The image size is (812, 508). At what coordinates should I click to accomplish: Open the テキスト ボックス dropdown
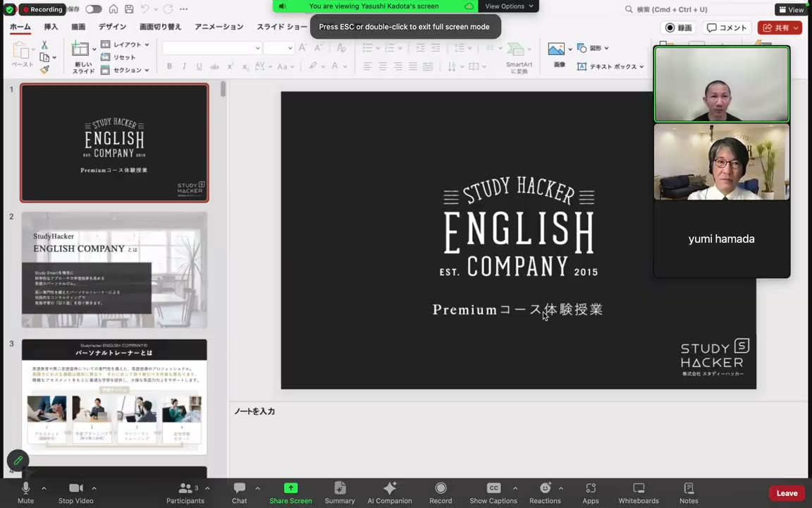pos(610,66)
